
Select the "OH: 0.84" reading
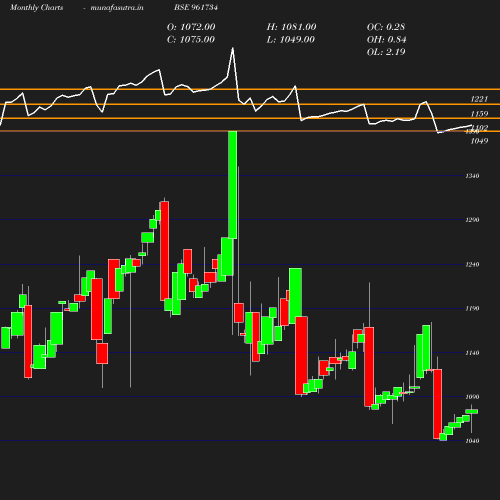[387, 40]
